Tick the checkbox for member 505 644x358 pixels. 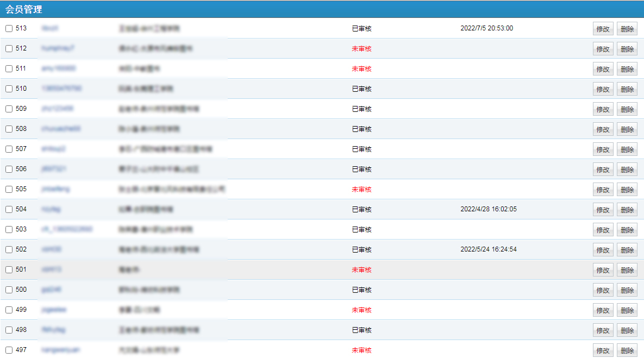point(9,190)
